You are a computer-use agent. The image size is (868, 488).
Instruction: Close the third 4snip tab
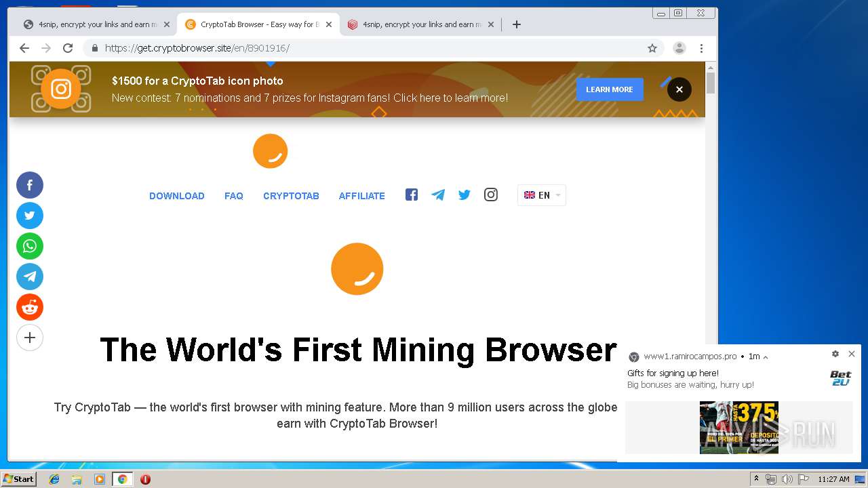point(491,24)
